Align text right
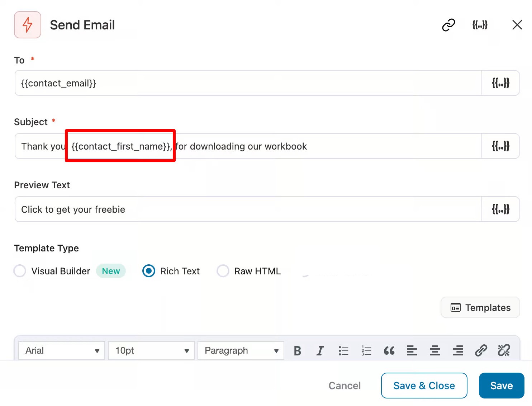Viewport: 532px width, 406px height. [458, 351]
